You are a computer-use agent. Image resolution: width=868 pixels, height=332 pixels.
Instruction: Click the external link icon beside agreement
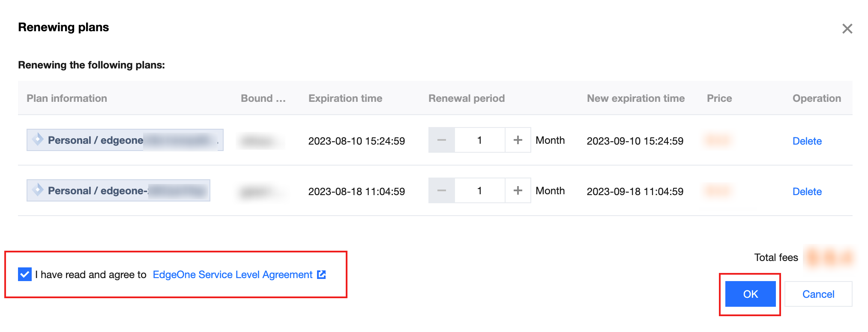click(x=321, y=275)
